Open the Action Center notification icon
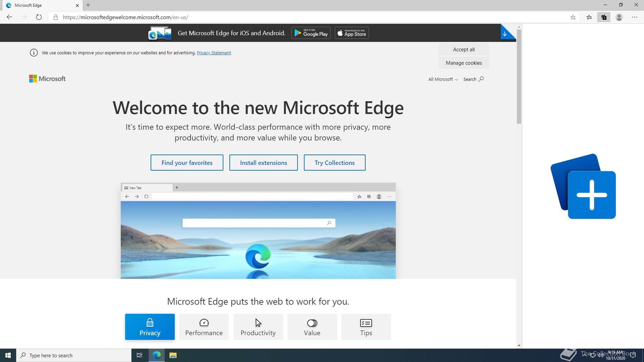Viewport: 644px width, 362px height. (633, 355)
